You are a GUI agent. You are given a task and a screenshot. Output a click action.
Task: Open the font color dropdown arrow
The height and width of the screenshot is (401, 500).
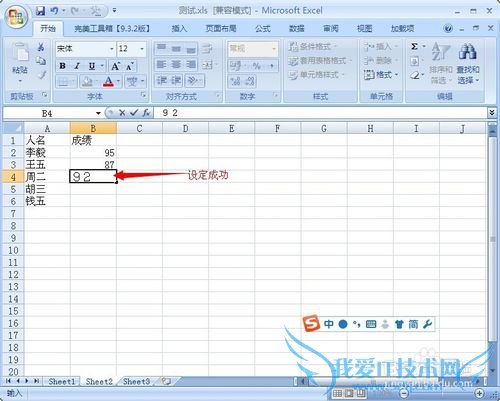(118, 81)
